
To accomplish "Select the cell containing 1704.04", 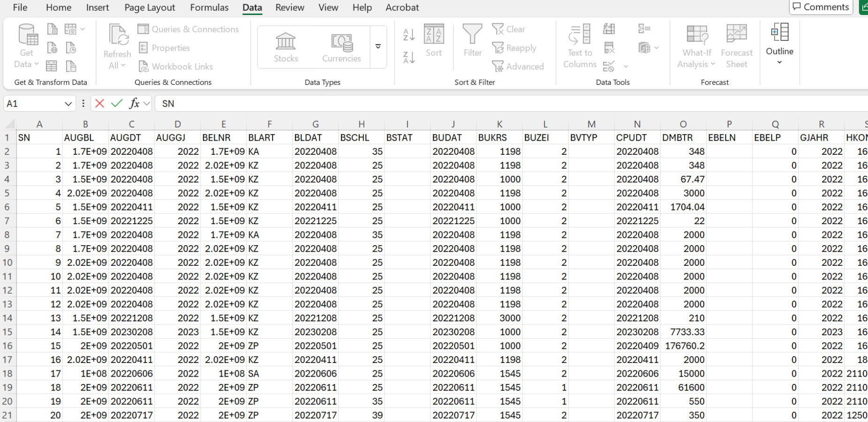I will 683,207.
